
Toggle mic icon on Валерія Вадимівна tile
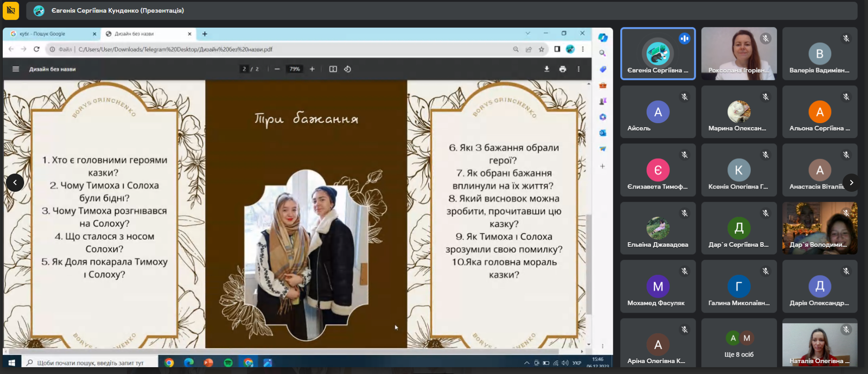click(846, 39)
